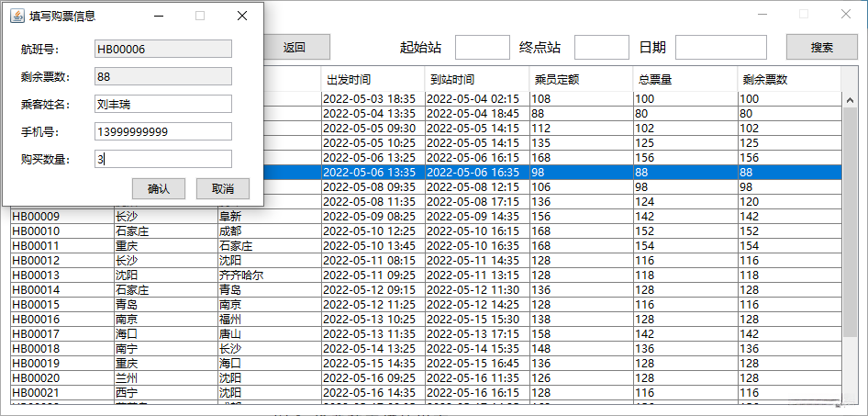The height and width of the screenshot is (416, 868).
Task: Click the table scrollbar up arrow
Action: coord(850,100)
